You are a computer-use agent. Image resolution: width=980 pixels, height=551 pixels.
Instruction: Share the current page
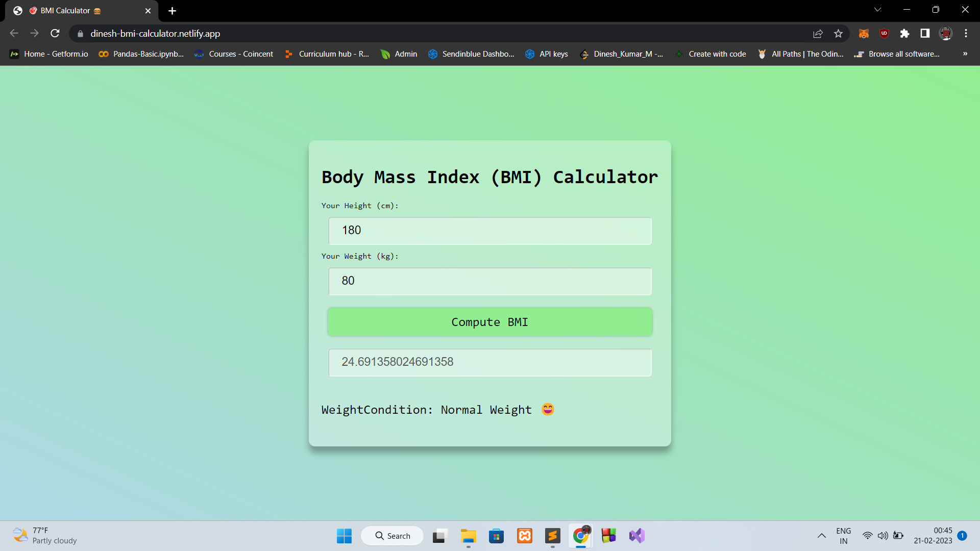tap(818, 33)
